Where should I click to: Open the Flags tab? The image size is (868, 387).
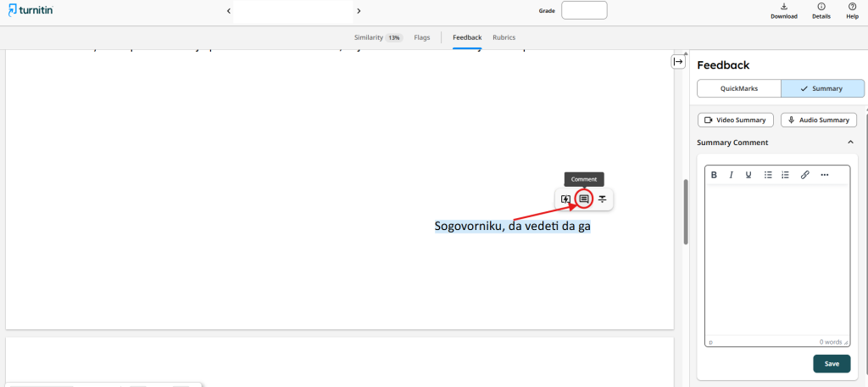click(x=422, y=37)
